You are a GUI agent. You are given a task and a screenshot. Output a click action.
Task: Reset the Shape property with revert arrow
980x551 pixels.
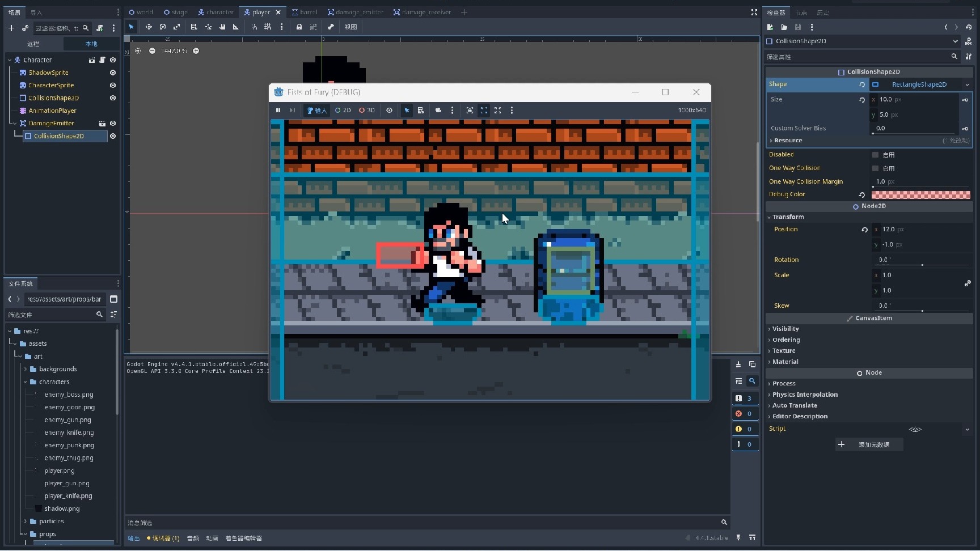(x=862, y=84)
